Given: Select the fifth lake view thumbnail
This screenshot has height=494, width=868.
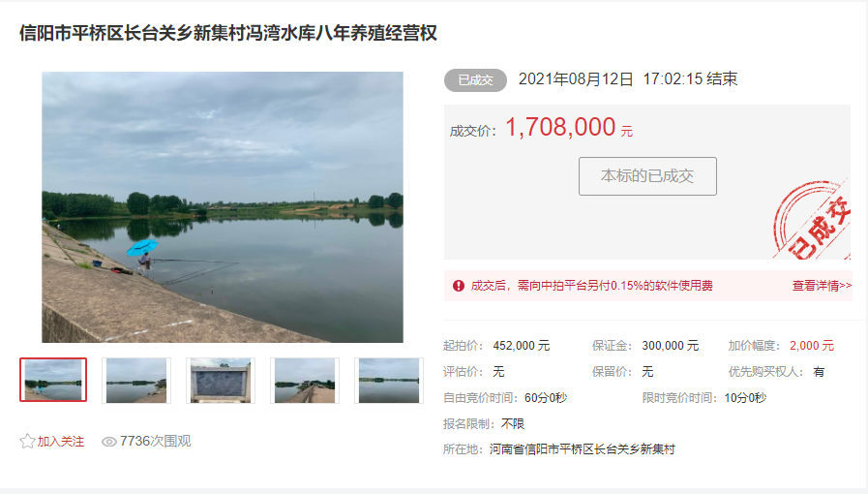Looking at the screenshot, I should tap(389, 381).
